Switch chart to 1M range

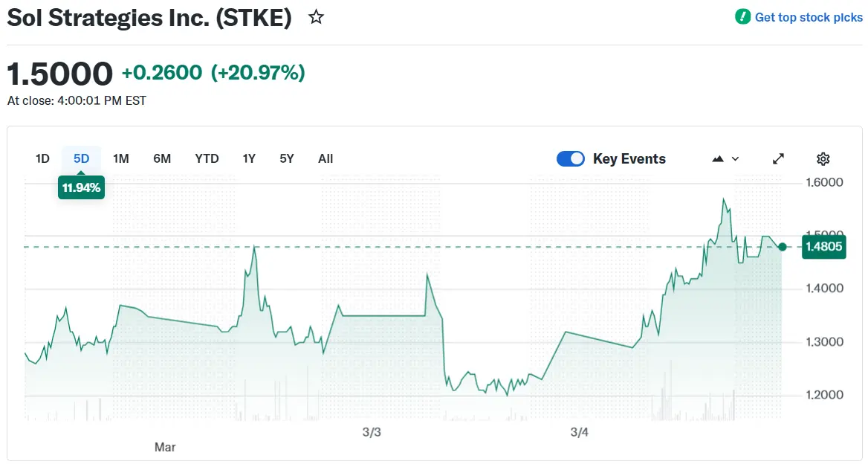(x=120, y=158)
